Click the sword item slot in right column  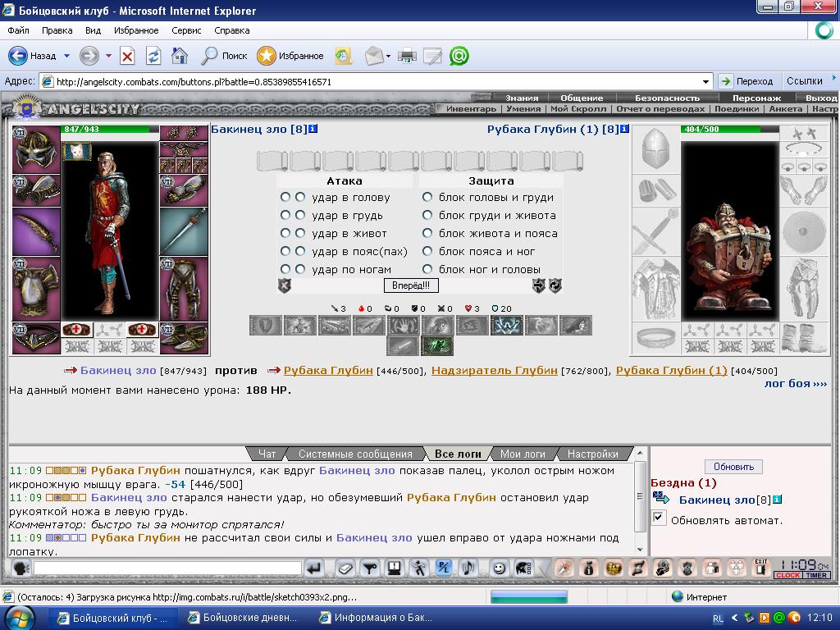[x=184, y=231]
